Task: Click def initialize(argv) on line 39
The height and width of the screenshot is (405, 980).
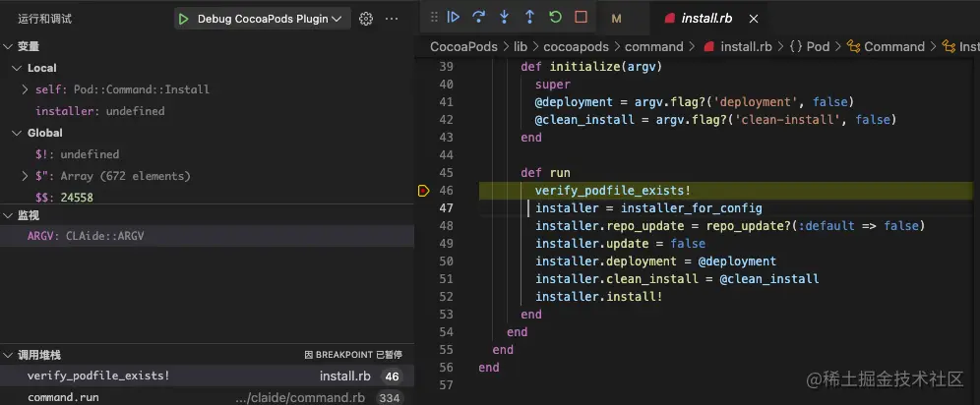Action: (591, 66)
